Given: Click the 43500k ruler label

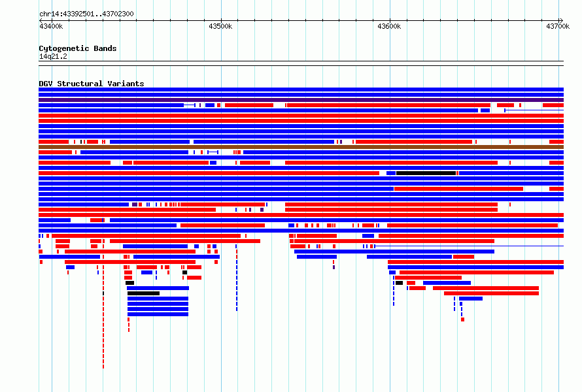Looking at the screenshot, I should (220, 26).
